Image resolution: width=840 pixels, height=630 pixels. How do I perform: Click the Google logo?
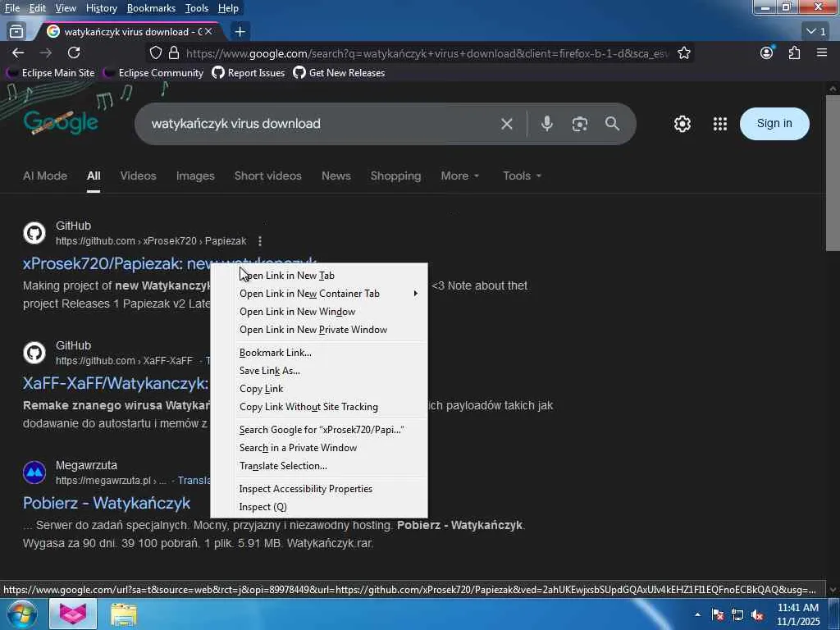click(x=61, y=123)
